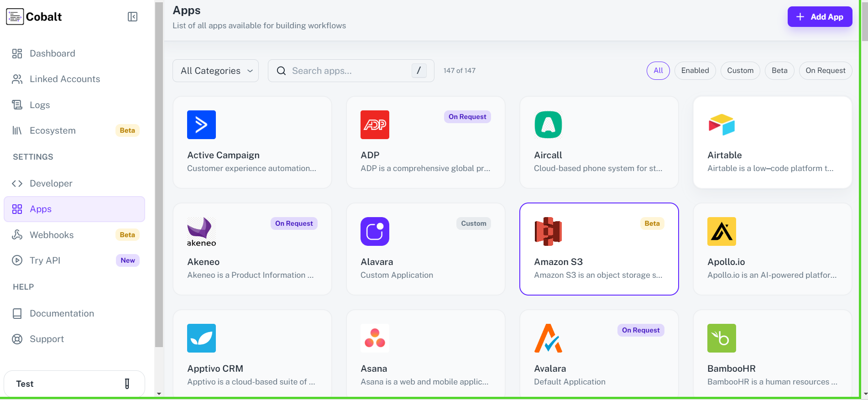Click the Developer code brackets icon
The image size is (868, 400).
17,183
